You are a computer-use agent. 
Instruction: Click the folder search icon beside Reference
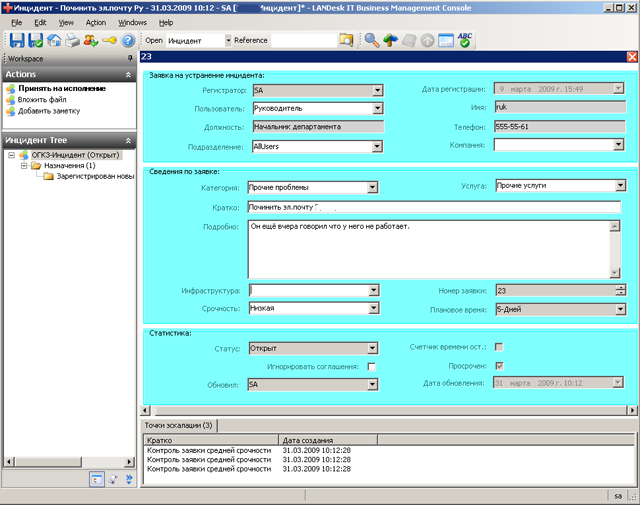coord(346,40)
